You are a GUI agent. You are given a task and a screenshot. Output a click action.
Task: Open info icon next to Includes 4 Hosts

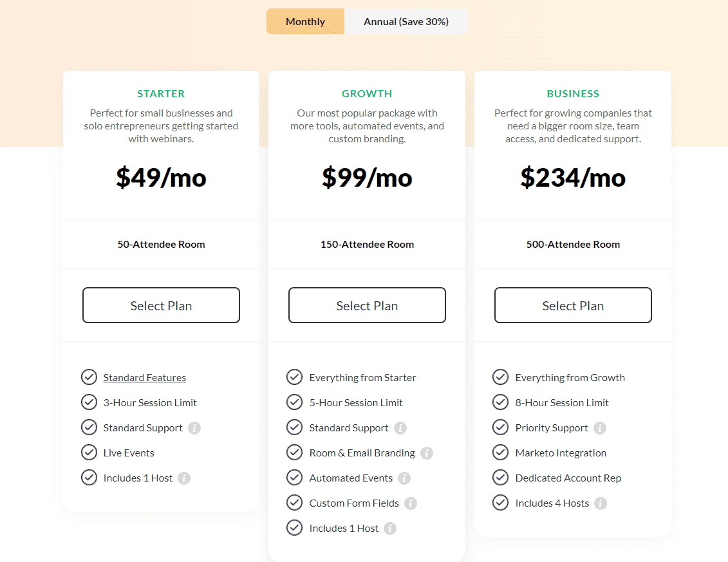tap(601, 503)
